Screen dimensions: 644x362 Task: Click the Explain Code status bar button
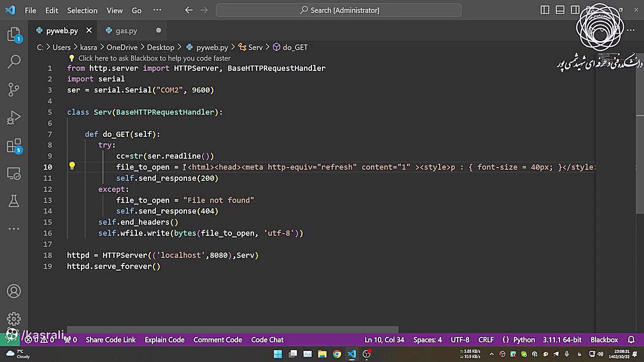click(165, 340)
